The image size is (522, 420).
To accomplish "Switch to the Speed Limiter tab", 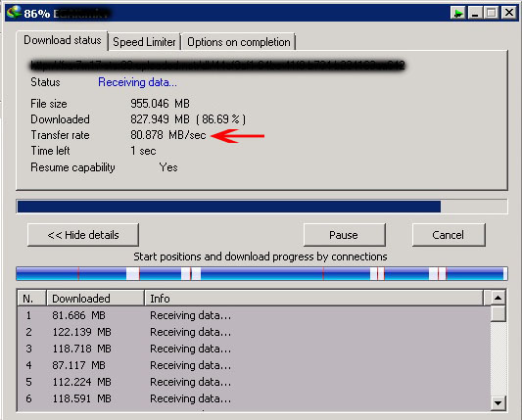I will click(144, 42).
